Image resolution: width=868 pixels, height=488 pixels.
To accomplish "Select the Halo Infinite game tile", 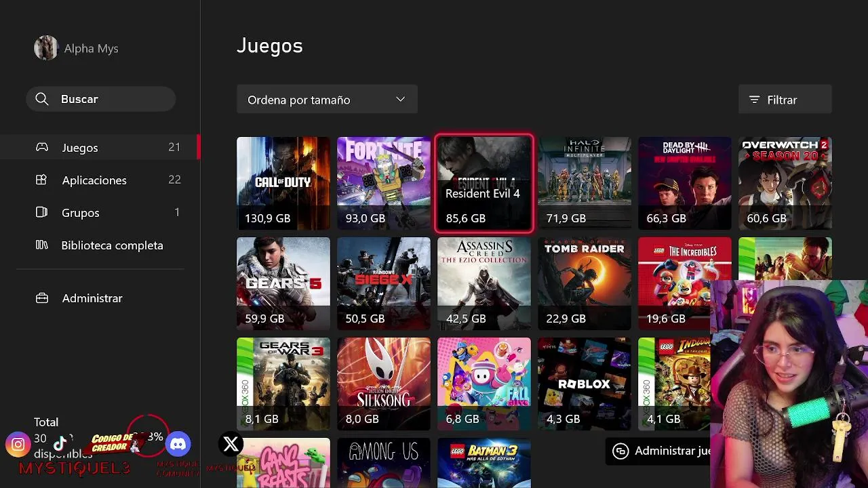I will point(585,183).
